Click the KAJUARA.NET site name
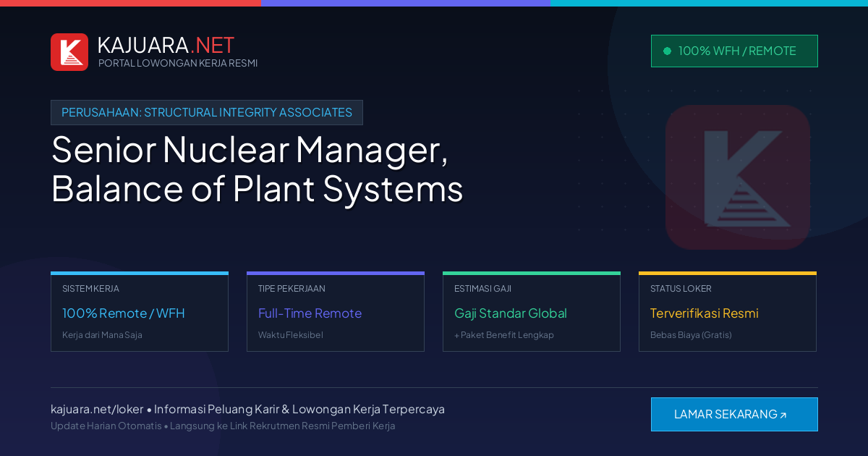The width and height of the screenshot is (868, 456). (x=166, y=45)
